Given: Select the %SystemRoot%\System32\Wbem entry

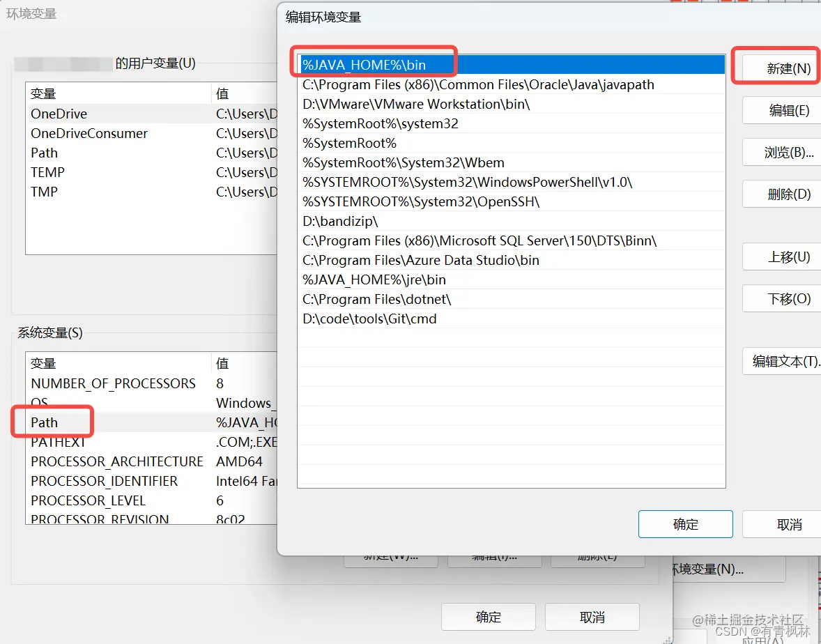Looking at the screenshot, I should [x=512, y=162].
